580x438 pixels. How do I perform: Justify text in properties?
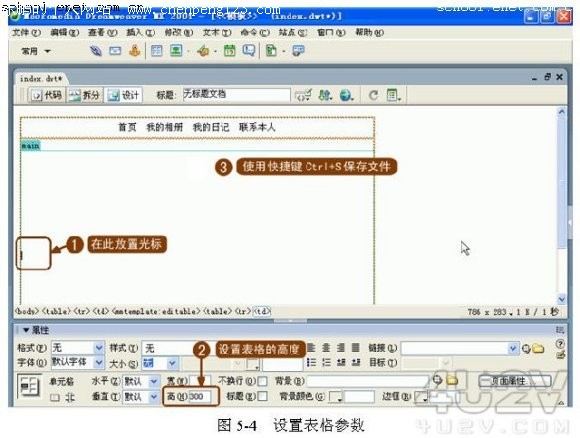pyautogui.click(x=355, y=348)
